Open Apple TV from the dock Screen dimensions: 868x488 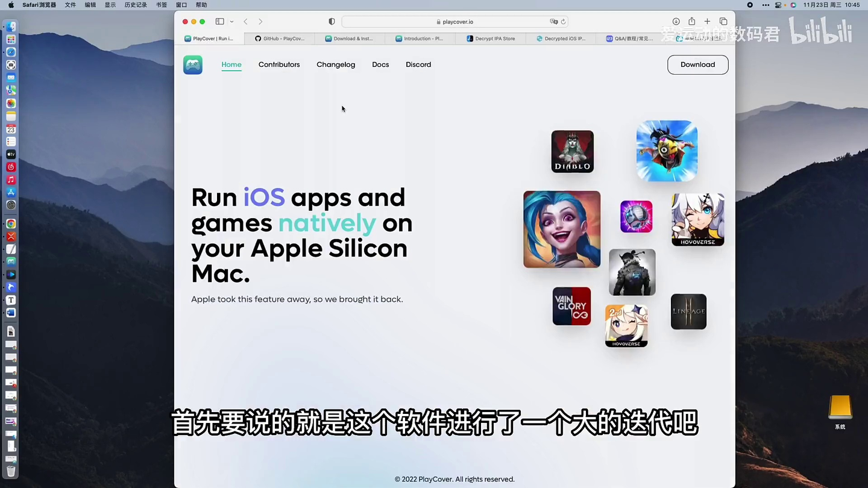pos(11,155)
